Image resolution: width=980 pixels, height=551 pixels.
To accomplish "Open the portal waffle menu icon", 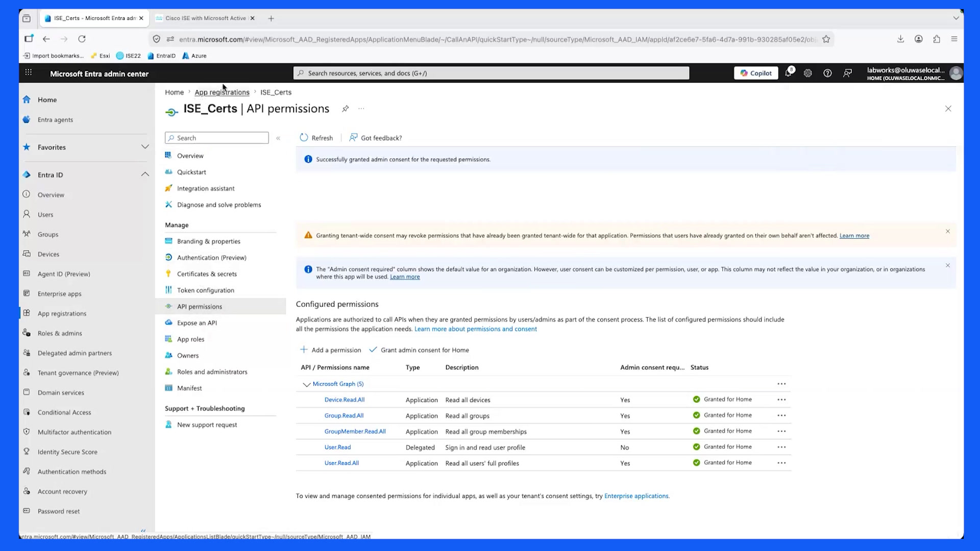I will (29, 73).
